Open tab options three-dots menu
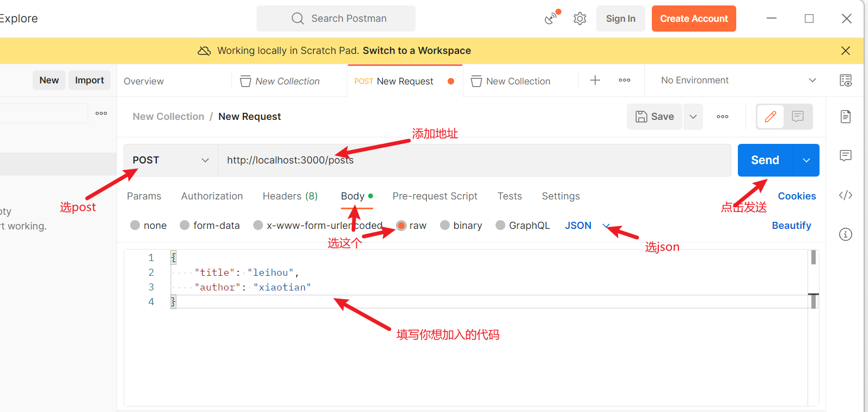Viewport: 868px width, 412px height. [625, 80]
